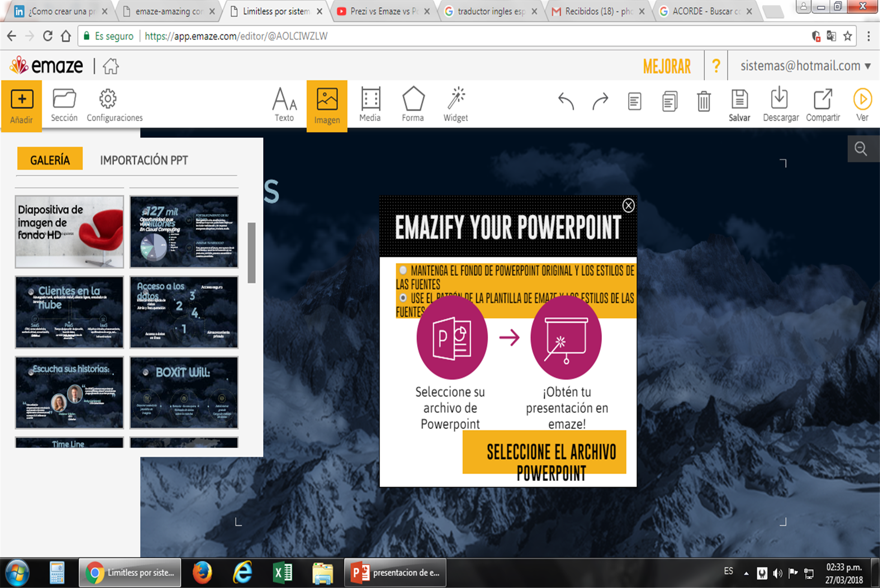The height and width of the screenshot is (588, 880).
Task: Open the question mark help
Action: [x=716, y=66]
